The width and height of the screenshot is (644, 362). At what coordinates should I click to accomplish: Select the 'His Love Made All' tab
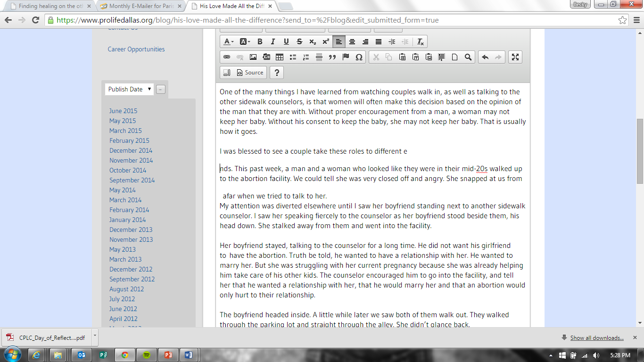tap(232, 6)
